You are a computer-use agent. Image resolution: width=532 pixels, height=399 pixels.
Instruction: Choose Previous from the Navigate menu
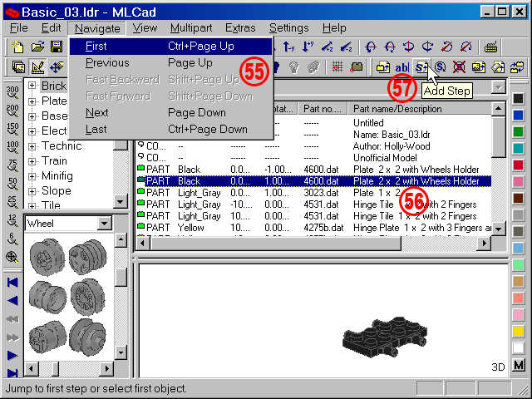(171, 63)
